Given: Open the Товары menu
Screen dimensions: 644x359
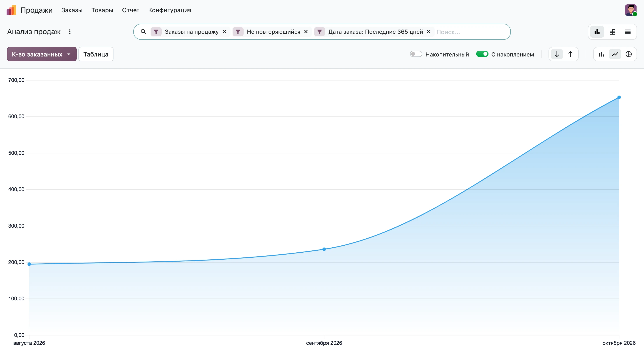Looking at the screenshot, I should (102, 10).
